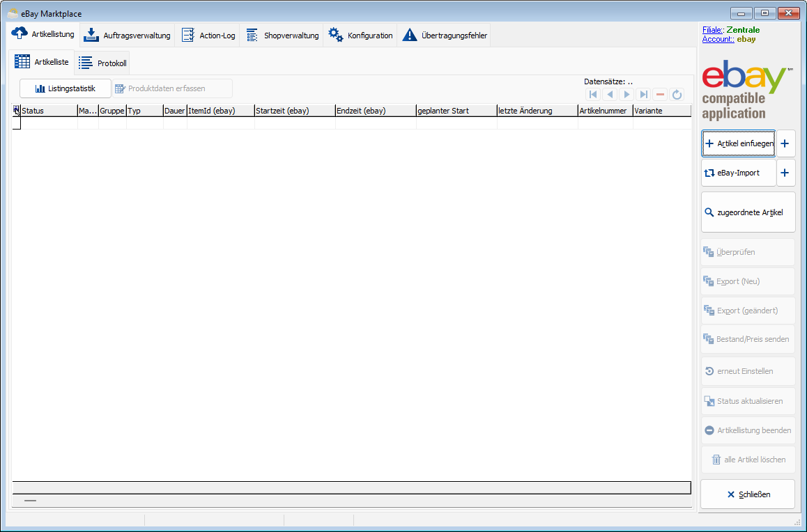
Task: Click the Filiale link
Action: (712, 30)
